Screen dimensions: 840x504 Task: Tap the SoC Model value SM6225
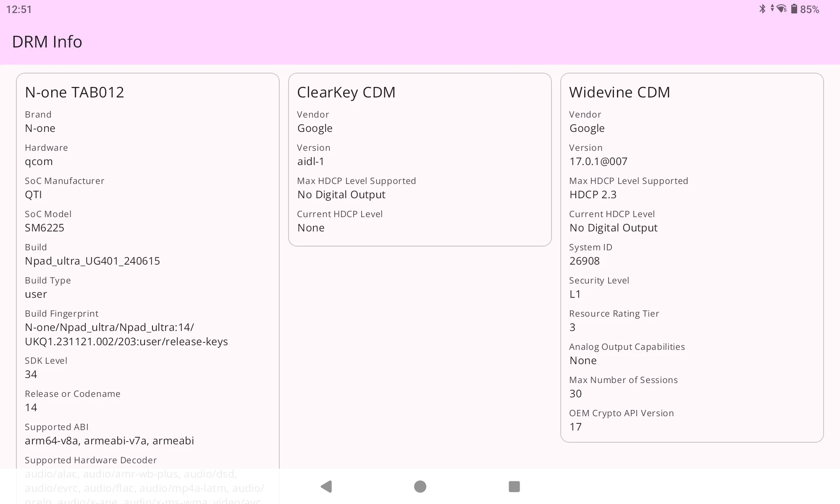[45, 228]
